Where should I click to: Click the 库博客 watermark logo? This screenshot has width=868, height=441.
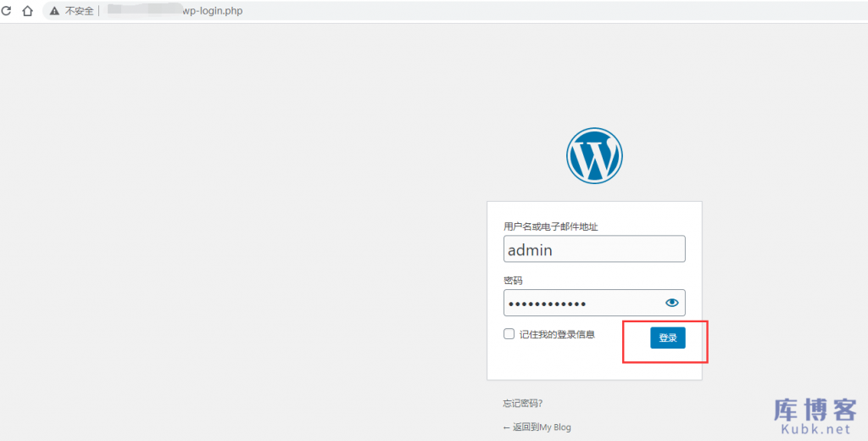[815, 411]
